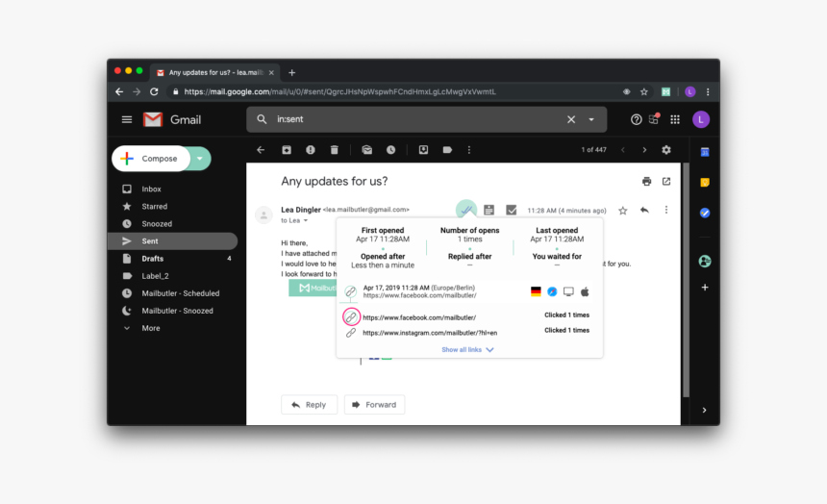Viewport: 827px width, 504px height.
Task: Click the Compose button
Action: click(x=151, y=159)
